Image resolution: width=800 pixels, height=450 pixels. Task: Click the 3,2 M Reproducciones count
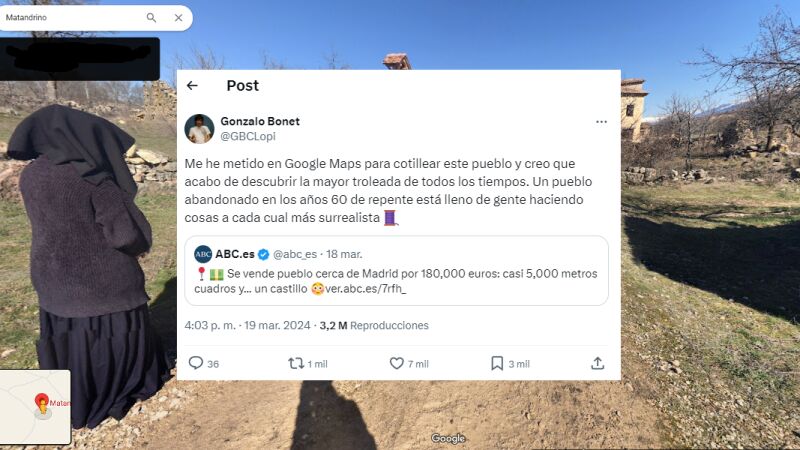pos(374,326)
